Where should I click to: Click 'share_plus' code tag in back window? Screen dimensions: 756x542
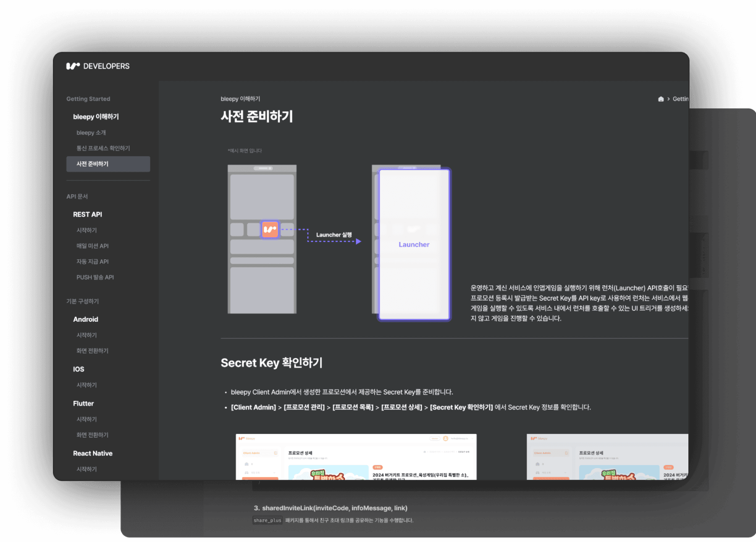click(268, 520)
